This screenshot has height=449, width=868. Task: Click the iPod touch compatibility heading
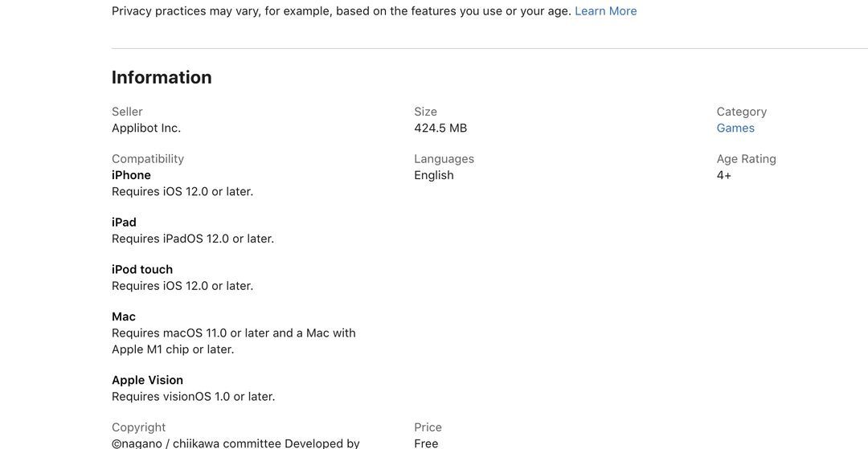[142, 270]
